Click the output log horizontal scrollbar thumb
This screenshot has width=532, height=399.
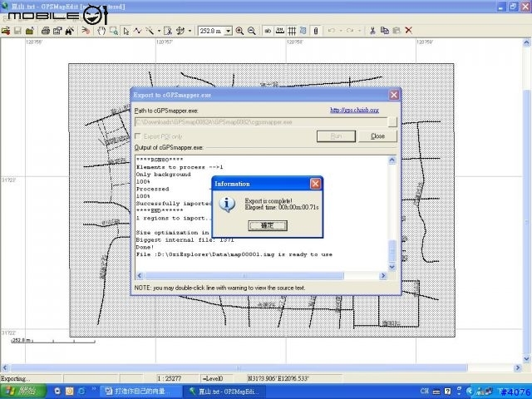244,275
